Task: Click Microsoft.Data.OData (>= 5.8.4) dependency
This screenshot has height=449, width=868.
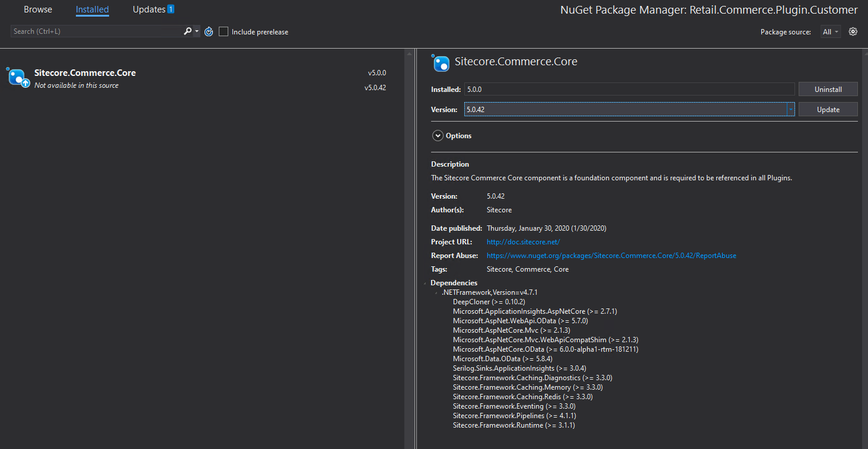Action: click(x=502, y=359)
